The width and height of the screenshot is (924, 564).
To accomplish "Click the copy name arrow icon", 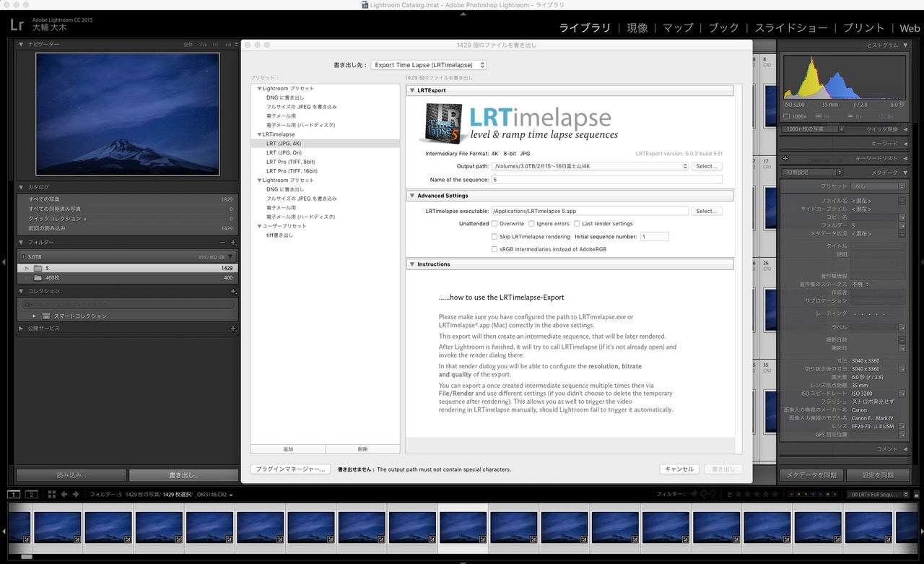I will pyautogui.click(x=902, y=217).
